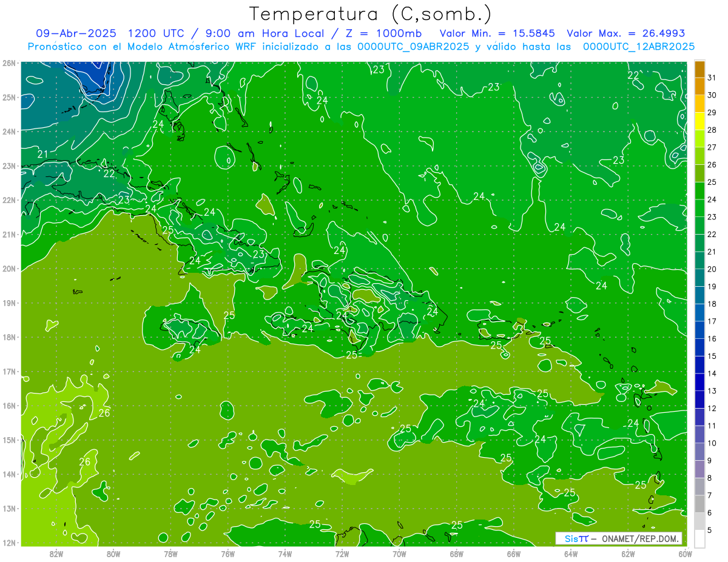Click the "70W" longitude axis label

tap(399, 554)
